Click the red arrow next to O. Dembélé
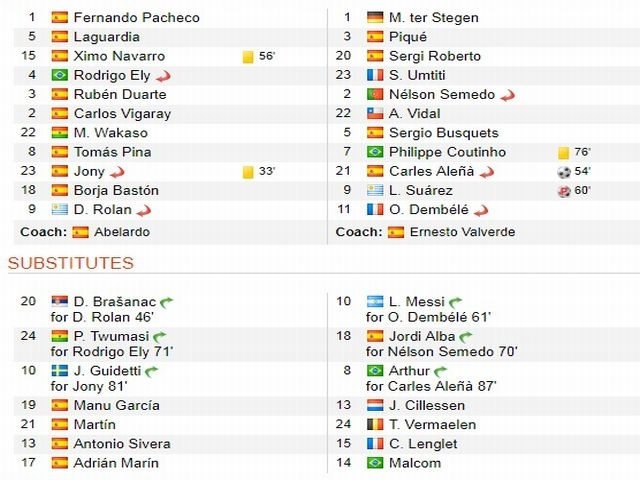 (481, 211)
